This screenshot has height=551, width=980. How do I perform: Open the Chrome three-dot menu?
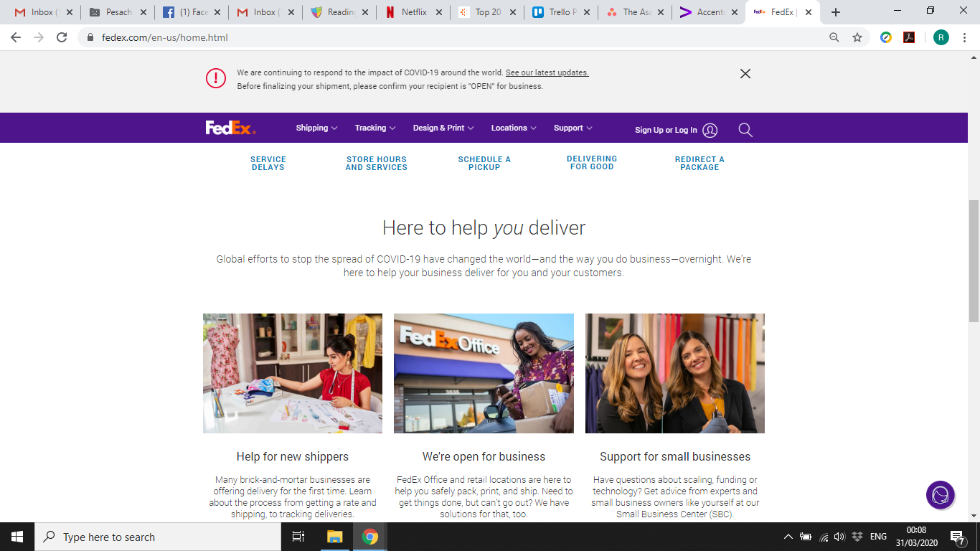click(x=965, y=37)
